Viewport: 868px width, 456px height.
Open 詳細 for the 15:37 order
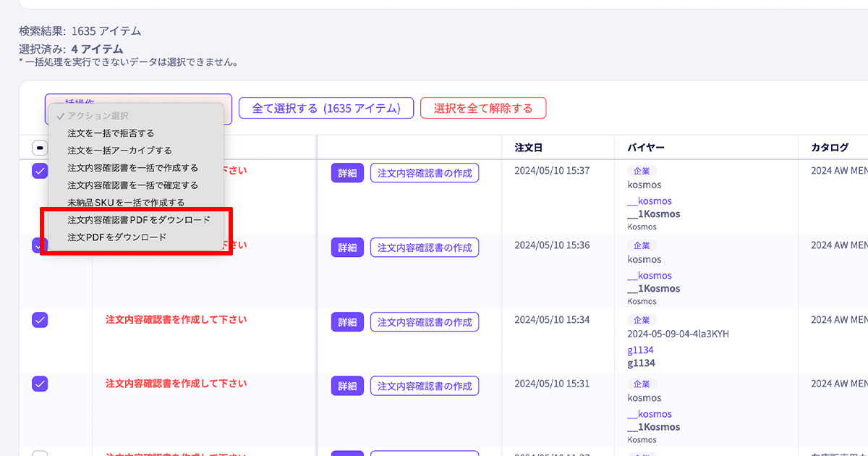click(348, 173)
